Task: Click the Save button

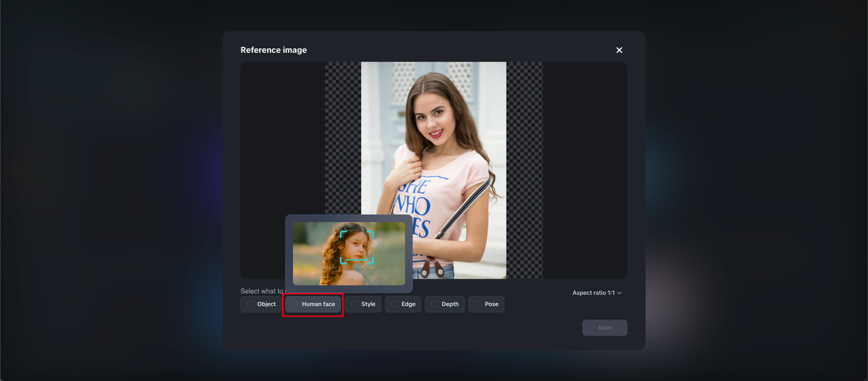Action: pos(605,327)
